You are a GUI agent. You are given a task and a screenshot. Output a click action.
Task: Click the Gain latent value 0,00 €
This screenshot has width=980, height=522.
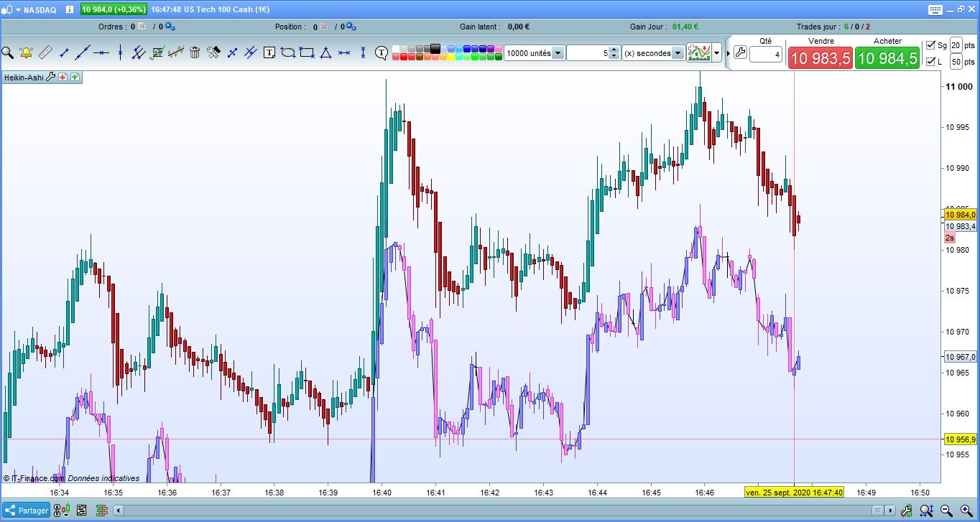pos(519,27)
